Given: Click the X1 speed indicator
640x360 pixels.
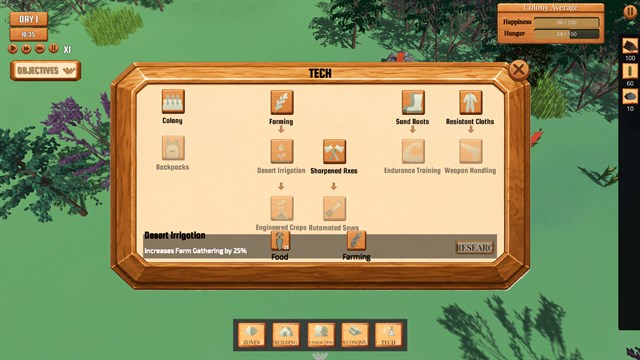Looking at the screenshot, I should pyautogui.click(x=67, y=49).
